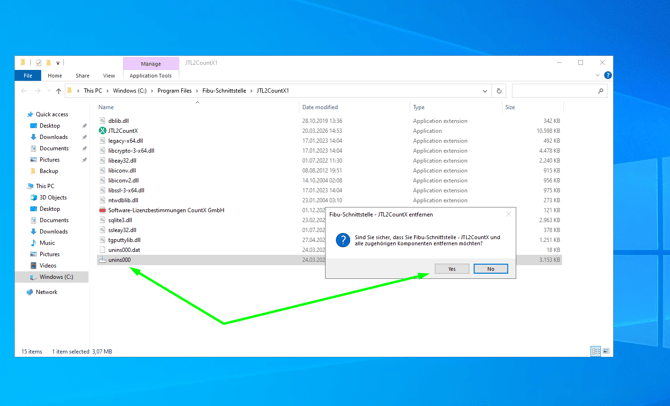
Task: Open the File menu tab
Action: click(x=28, y=75)
